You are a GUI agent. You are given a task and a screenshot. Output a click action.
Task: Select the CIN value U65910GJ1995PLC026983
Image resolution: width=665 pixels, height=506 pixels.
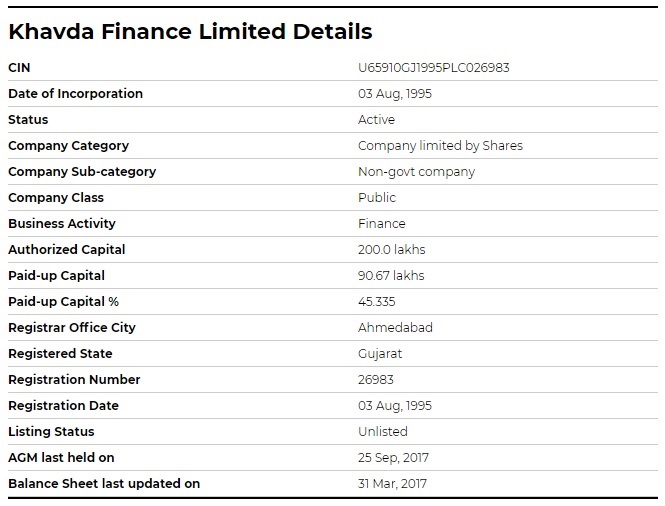[434, 68]
